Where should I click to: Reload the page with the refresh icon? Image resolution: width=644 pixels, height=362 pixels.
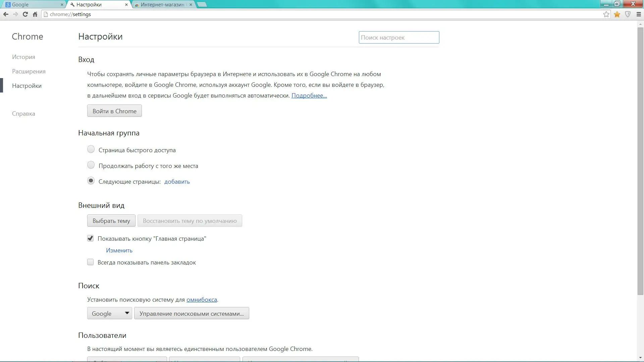point(25,14)
